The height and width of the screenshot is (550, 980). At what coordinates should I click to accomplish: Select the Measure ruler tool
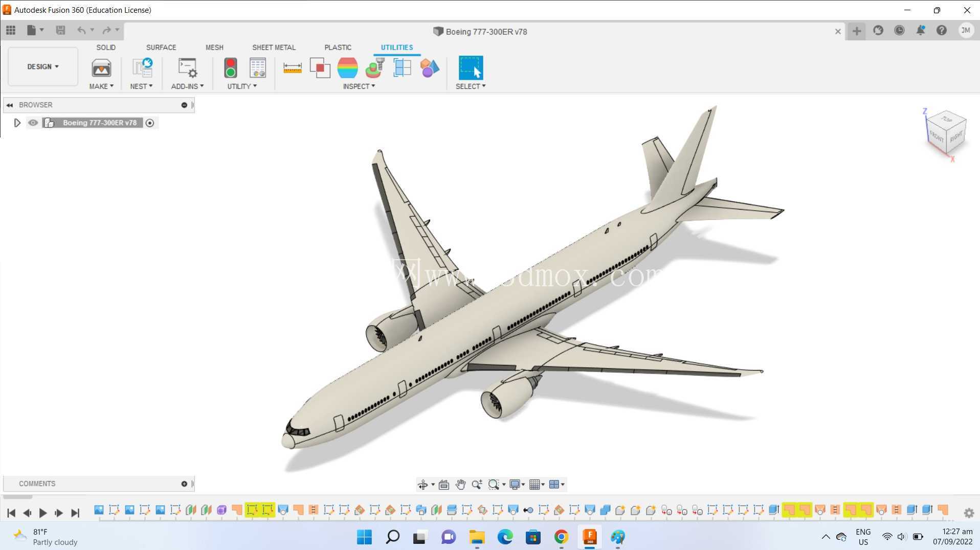click(x=292, y=68)
